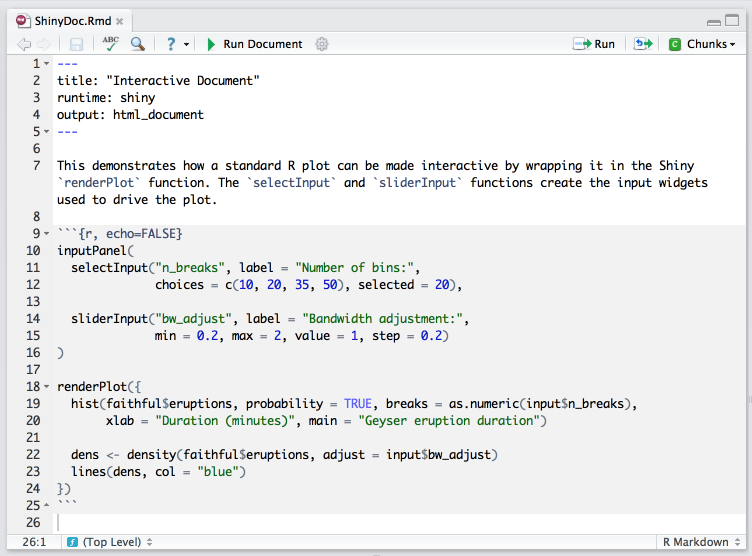
Task: Change the R Markdown file type selector
Action: 702,542
